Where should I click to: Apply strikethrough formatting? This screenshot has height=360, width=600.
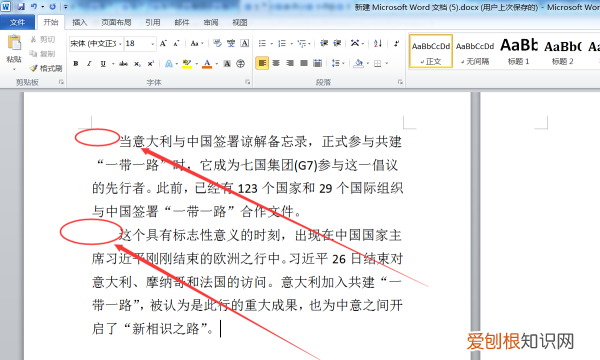(123, 64)
